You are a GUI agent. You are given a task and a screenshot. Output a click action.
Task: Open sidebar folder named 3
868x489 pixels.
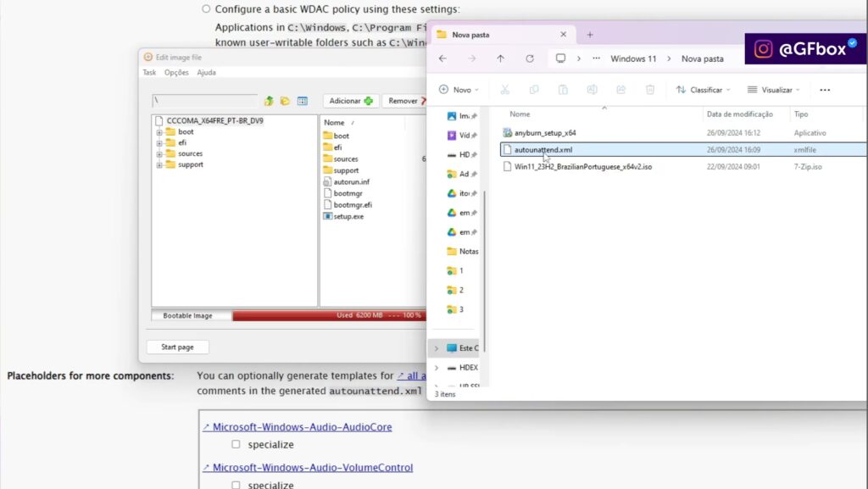455,310
